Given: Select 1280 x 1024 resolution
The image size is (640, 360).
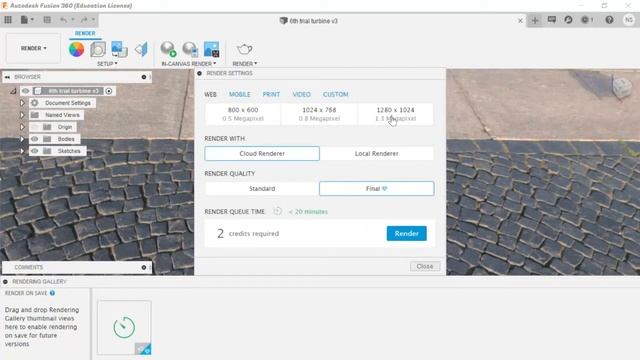Looking at the screenshot, I should pos(396,114).
